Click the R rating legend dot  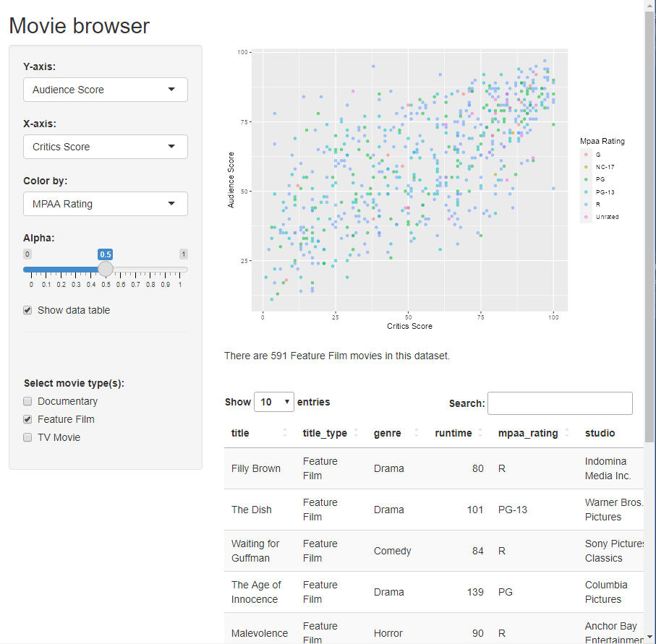[x=587, y=205]
